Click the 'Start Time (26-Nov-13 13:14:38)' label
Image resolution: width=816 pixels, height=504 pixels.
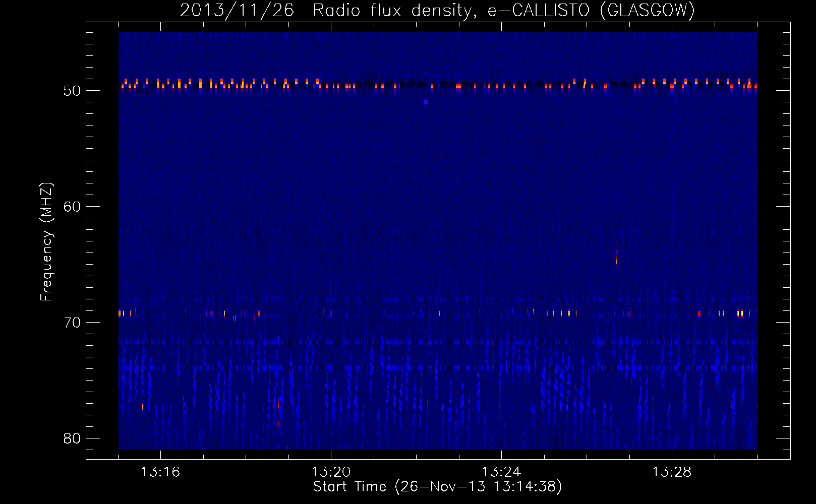437,487
